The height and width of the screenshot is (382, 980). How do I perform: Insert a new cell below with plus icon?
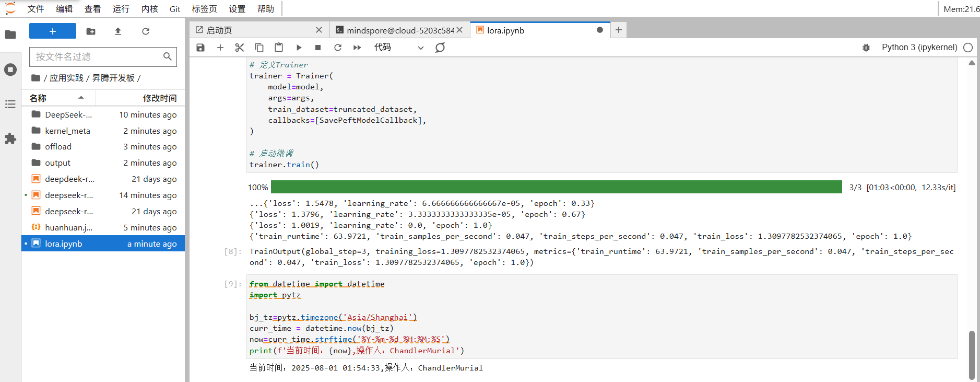(x=220, y=48)
